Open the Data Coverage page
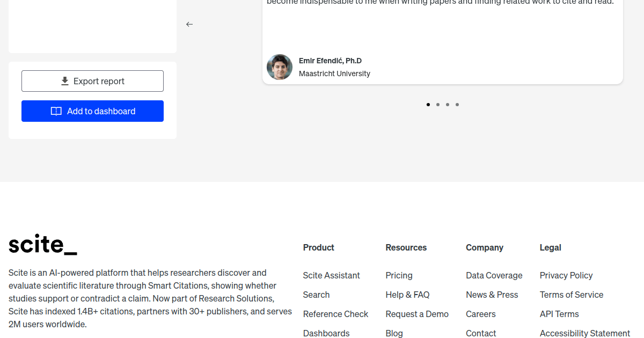The height and width of the screenshot is (338, 644). (494, 275)
